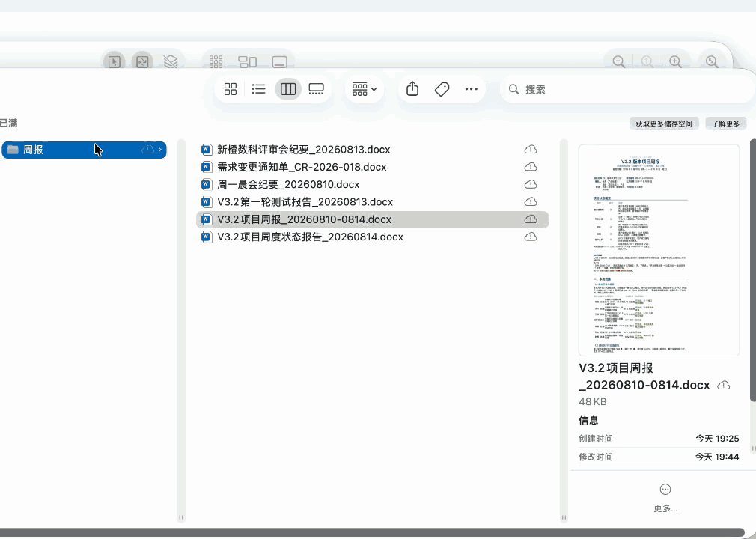The width and height of the screenshot is (756, 539).
Task: Click the preview pane vertical scrollbar
Action: (752, 270)
